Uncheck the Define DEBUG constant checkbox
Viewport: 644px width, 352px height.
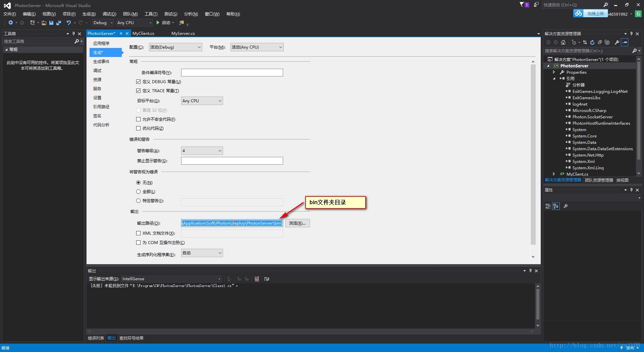[x=138, y=82]
